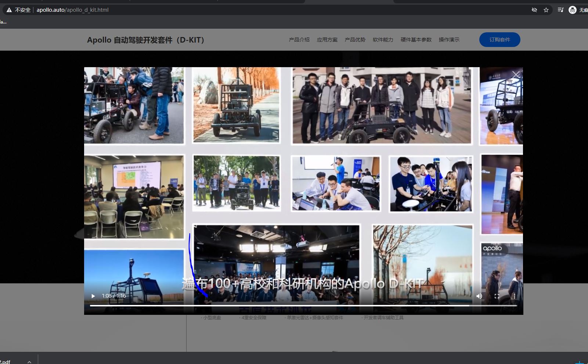Go to the 产品介绍 section
Viewport: 588px width, 364px height.
pyautogui.click(x=299, y=40)
